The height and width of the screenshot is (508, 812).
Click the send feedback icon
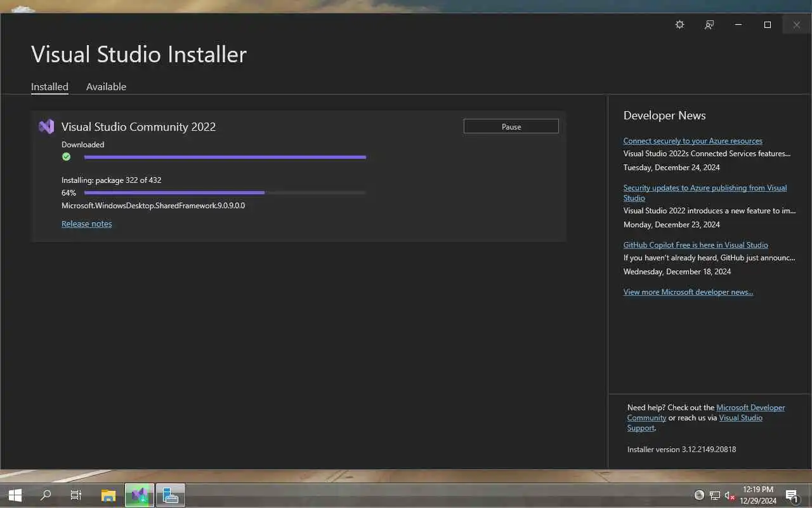709,25
